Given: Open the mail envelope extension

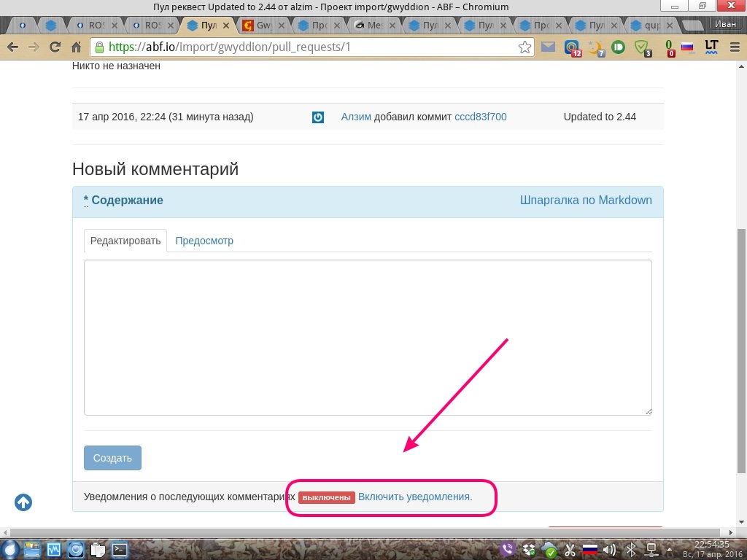Looking at the screenshot, I should click(x=548, y=47).
